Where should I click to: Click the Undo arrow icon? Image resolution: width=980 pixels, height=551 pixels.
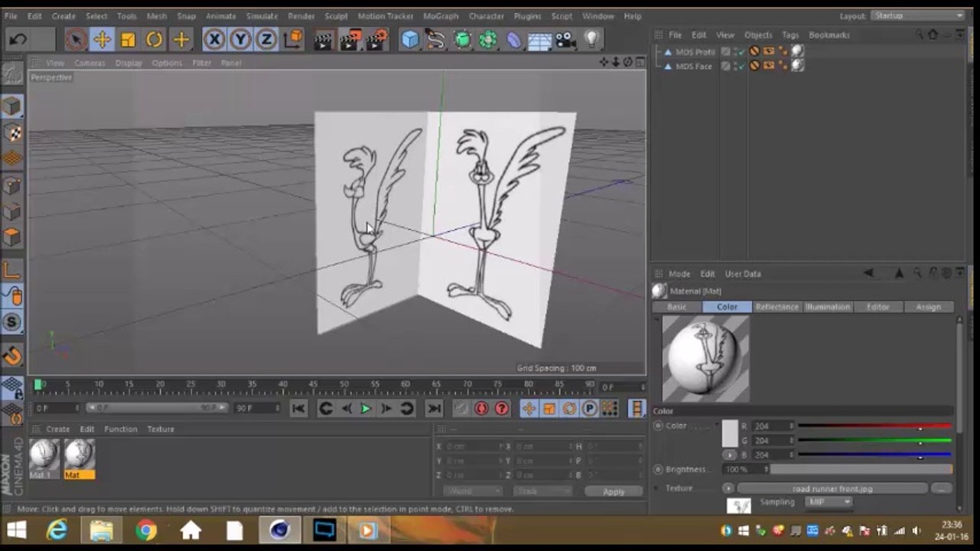pos(18,39)
